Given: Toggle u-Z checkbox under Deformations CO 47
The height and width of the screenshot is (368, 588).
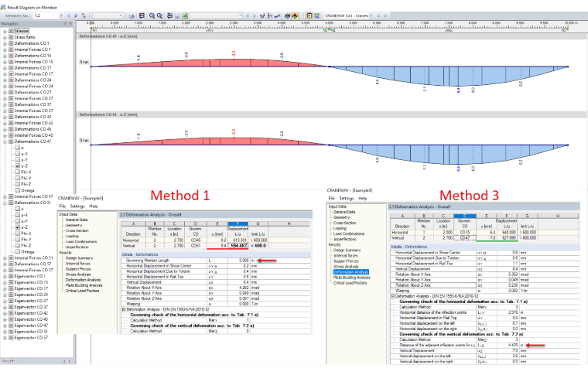Looking at the screenshot, I should coord(17,166).
